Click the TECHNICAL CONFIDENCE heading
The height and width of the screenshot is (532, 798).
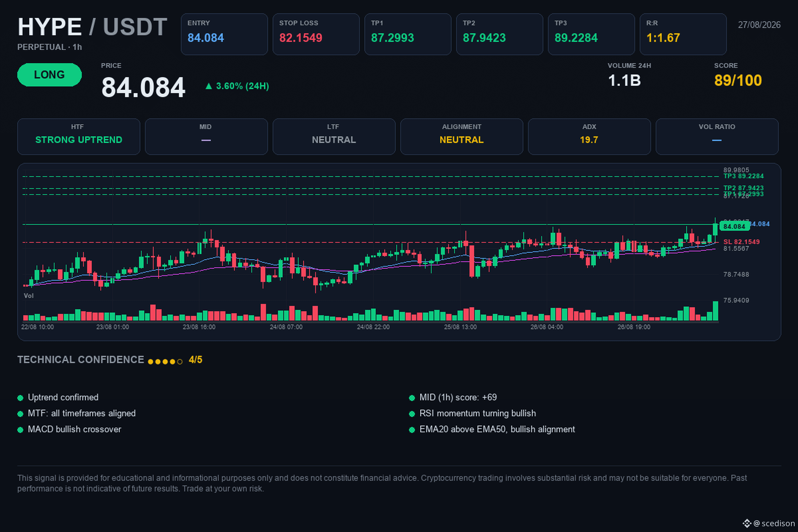(81, 360)
